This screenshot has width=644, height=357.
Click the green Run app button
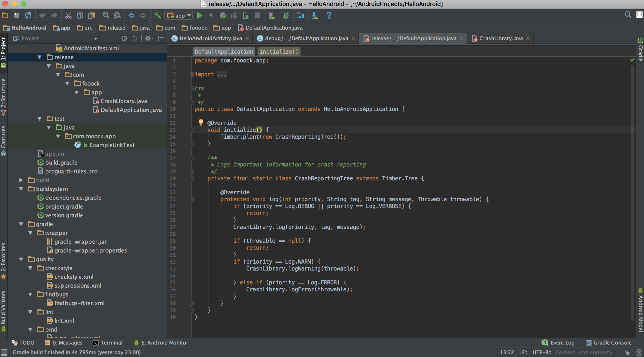[x=199, y=15]
